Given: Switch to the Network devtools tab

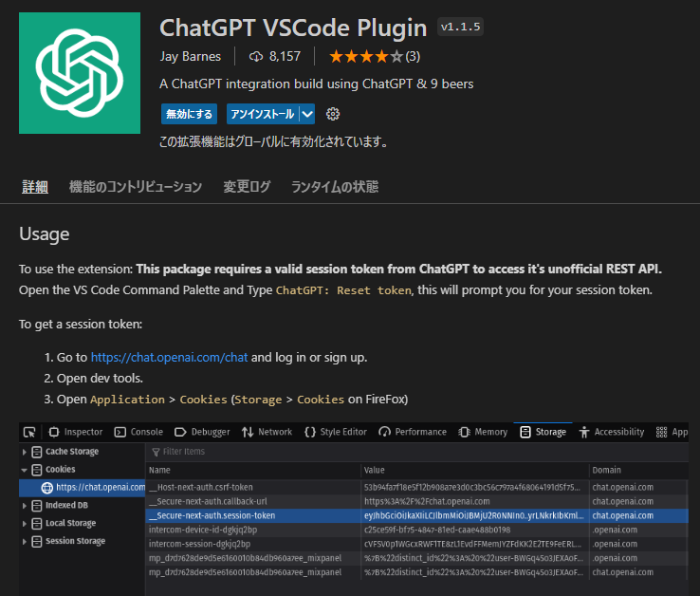Looking at the screenshot, I should pyautogui.click(x=267, y=432).
